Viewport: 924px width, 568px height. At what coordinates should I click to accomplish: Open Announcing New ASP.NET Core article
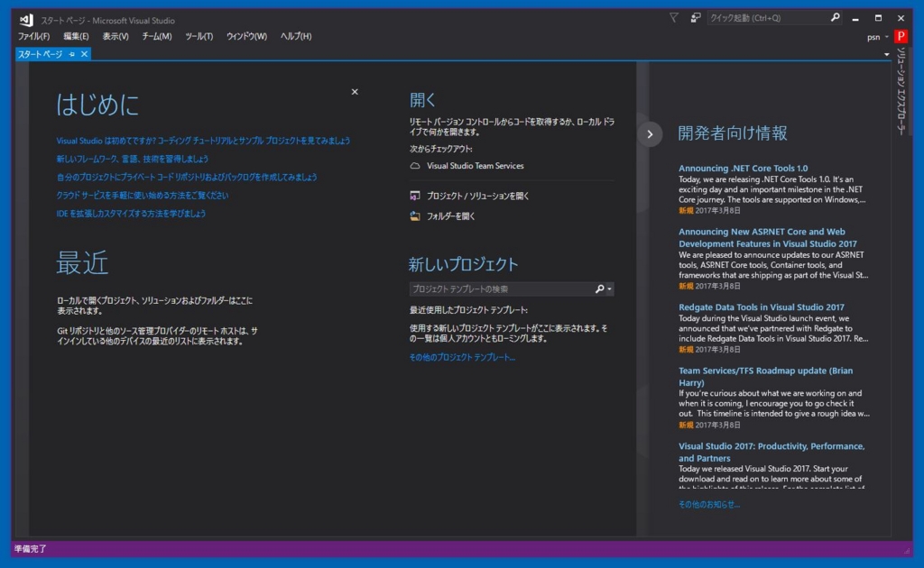(x=768, y=238)
